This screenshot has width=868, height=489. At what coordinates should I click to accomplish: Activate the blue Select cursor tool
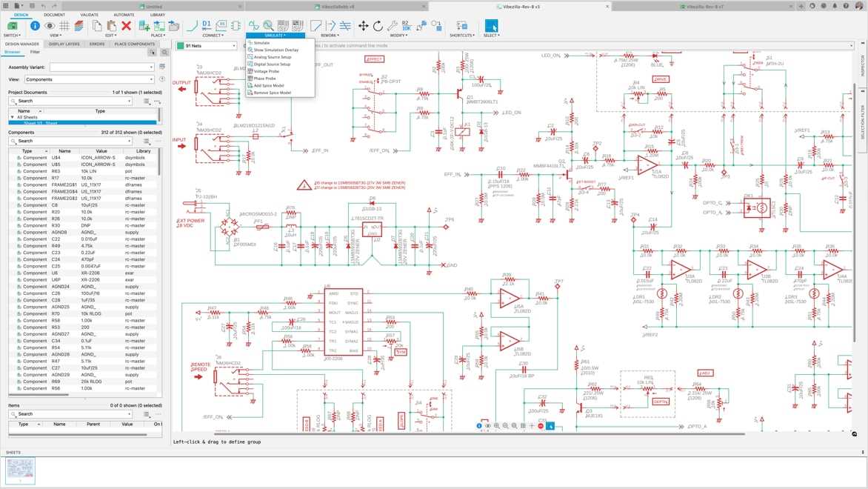(x=491, y=25)
